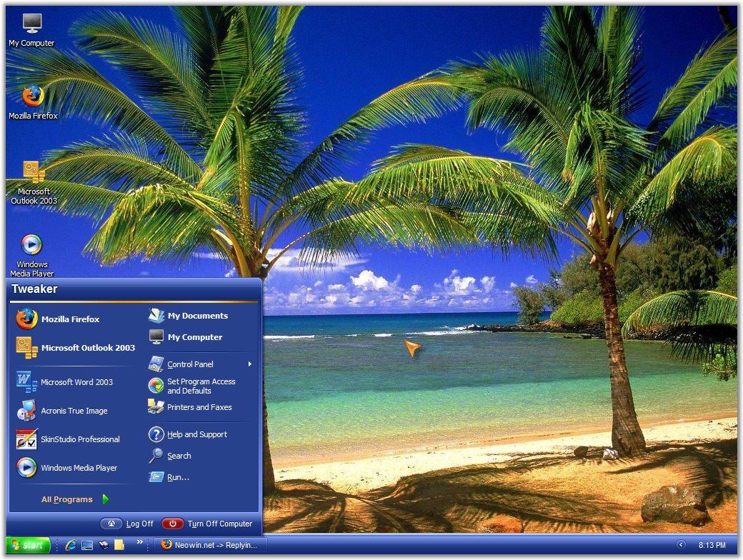Open Set Program Access and Defaults

(x=201, y=386)
